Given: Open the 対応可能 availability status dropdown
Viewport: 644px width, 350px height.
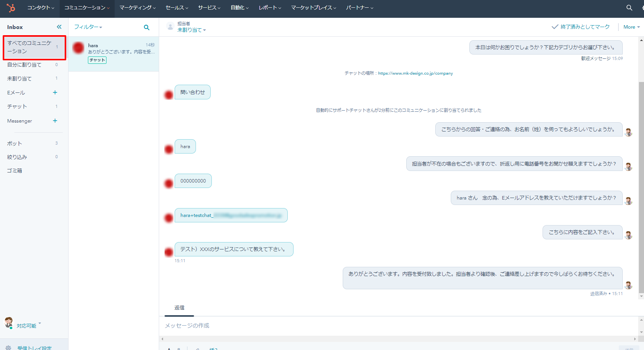Looking at the screenshot, I should [28, 325].
